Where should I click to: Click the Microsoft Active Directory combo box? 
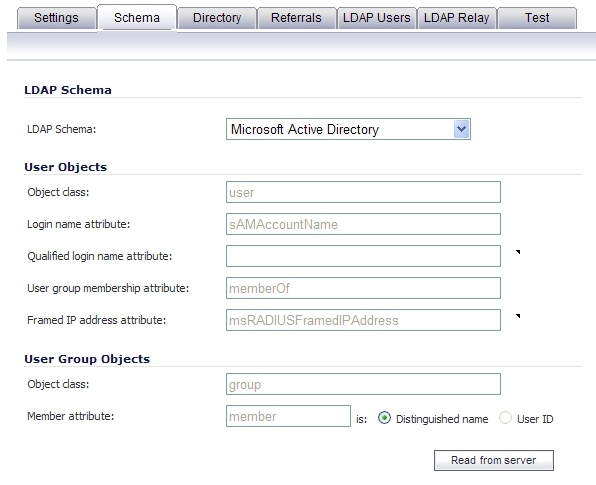click(x=348, y=129)
